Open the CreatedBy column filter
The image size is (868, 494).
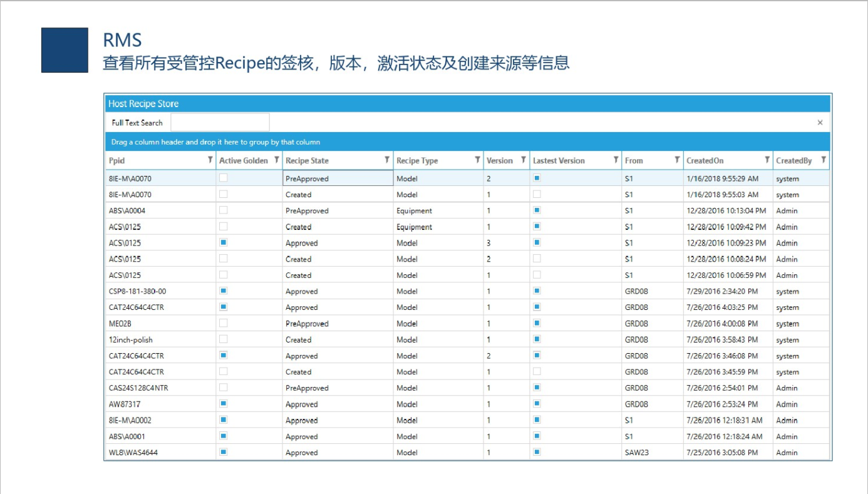825,160
